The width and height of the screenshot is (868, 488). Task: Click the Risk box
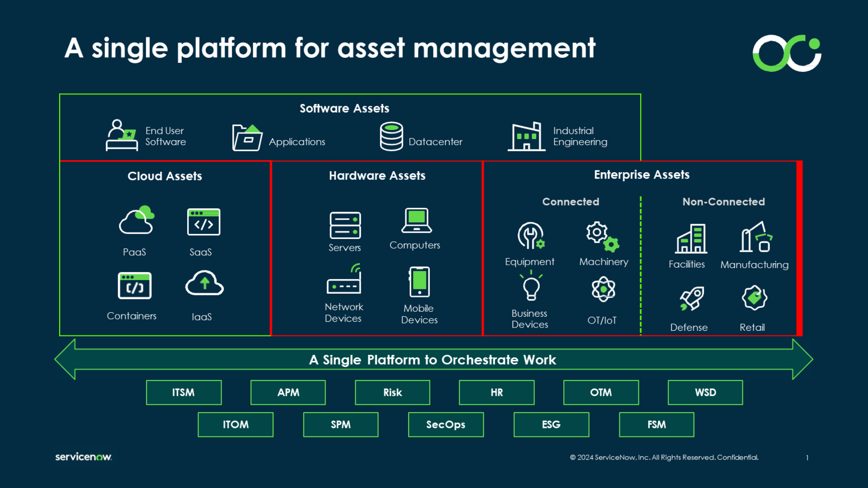point(392,392)
